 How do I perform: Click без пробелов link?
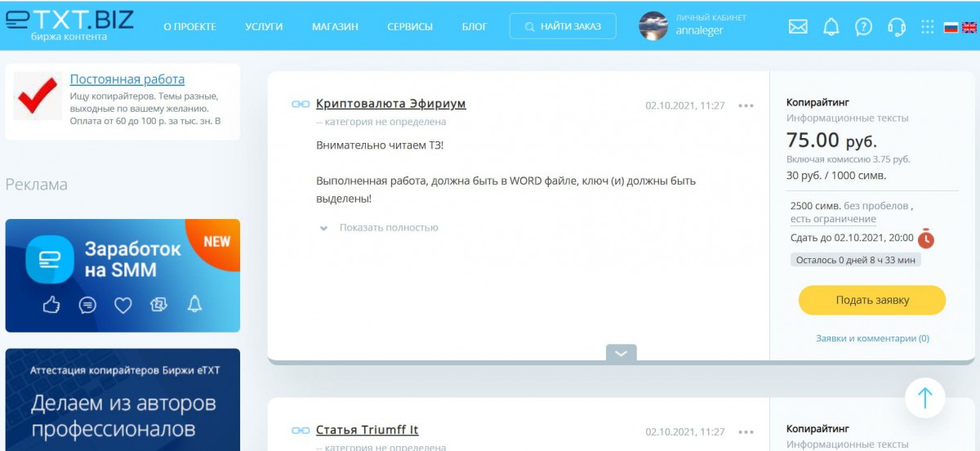click(x=875, y=206)
